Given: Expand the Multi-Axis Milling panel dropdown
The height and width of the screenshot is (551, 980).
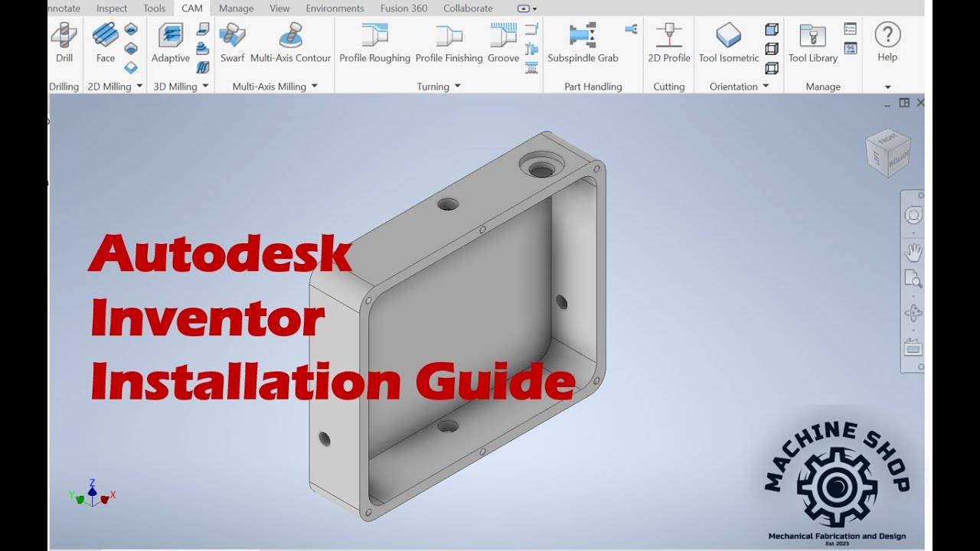Looking at the screenshot, I should [314, 86].
